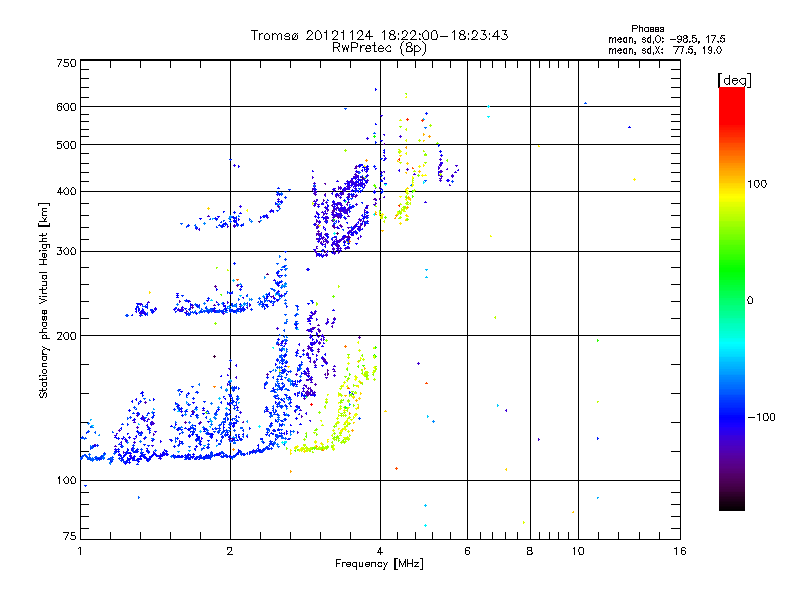Select the "RwPretec (8p)" subtitle text
This screenshot has width=800, height=600.
click(379, 48)
